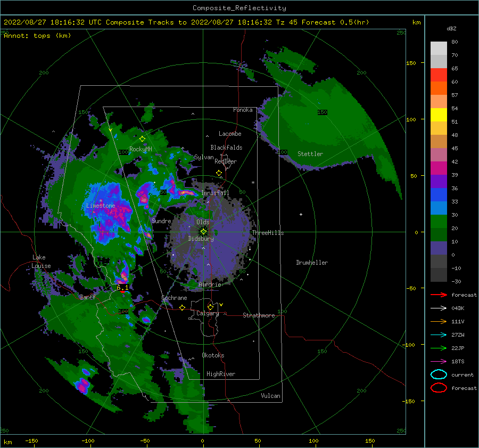Click the Blackfalds city label
This screenshot has height=448, width=479.
pos(226,148)
